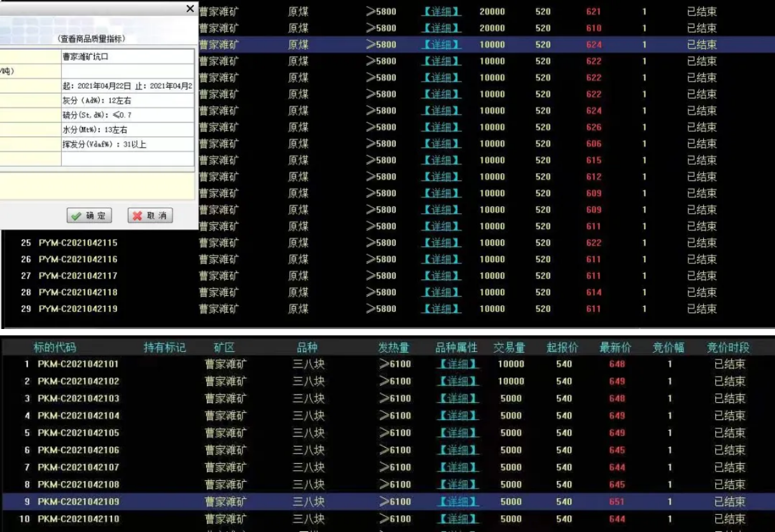The image size is (775, 532).
Task: Click the 持有标记 column header
Action: [x=165, y=348]
